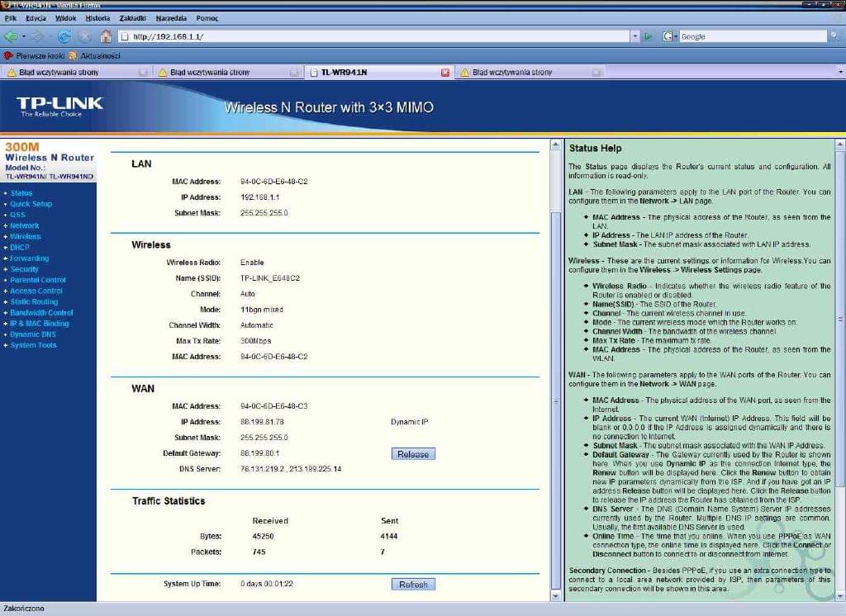Screen dimensions: 846x616
Task: Open the Narzędzia menu
Action: point(171,18)
